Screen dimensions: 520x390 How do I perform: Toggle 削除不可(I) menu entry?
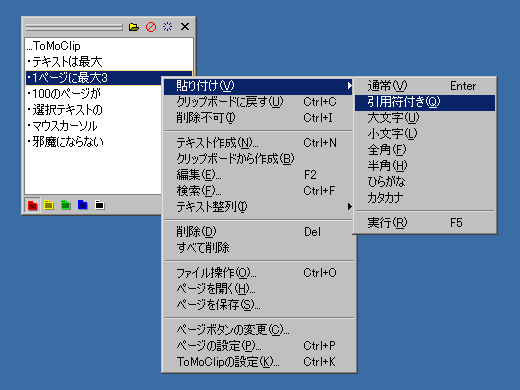(x=258, y=118)
